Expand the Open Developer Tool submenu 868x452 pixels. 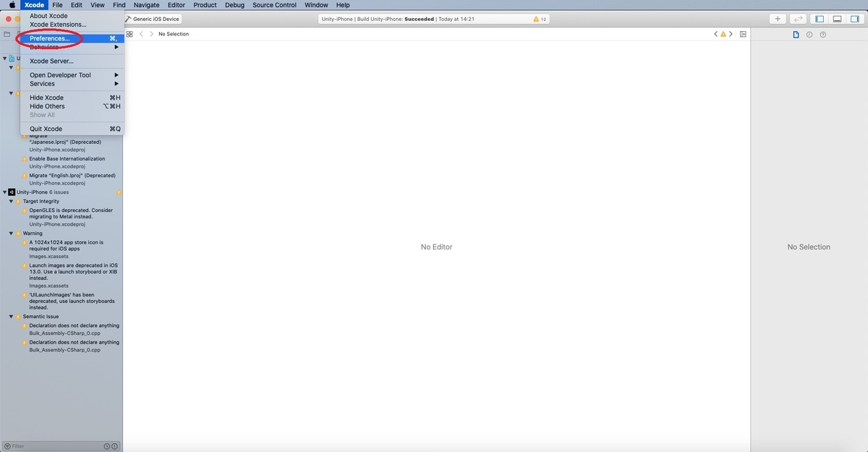pos(72,75)
